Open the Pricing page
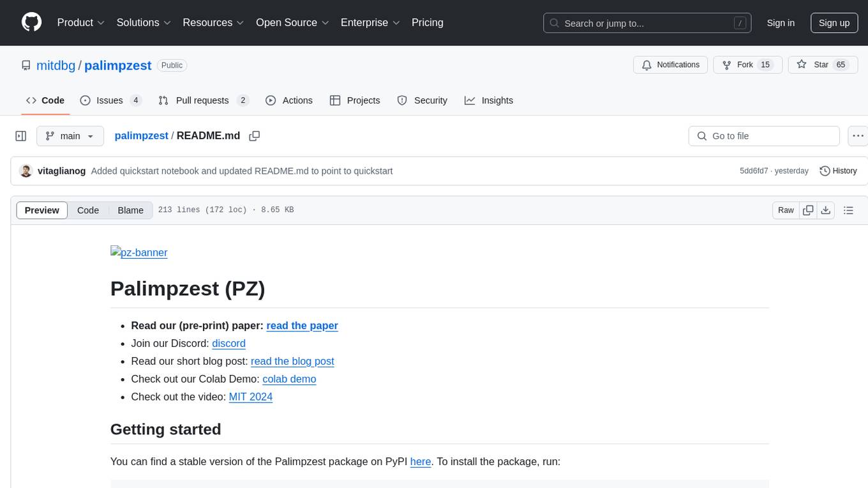Viewport: 868px width, 488px height. [428, 22]
